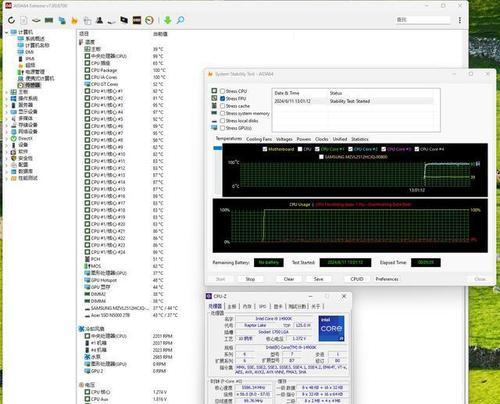Enable the Stress GPU(s) checkbox
This screenshot has height=404, width=500.
coord(222,128)
